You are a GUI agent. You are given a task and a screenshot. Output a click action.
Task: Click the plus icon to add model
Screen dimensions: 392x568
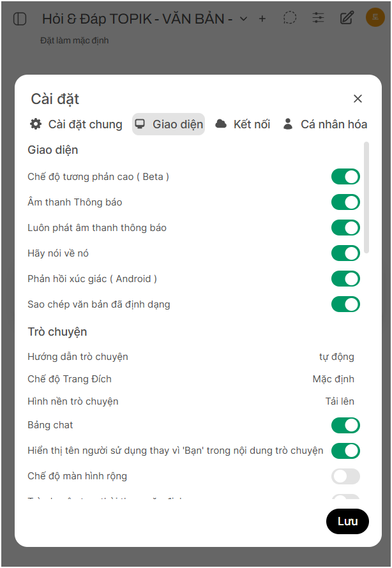[262, 19]
